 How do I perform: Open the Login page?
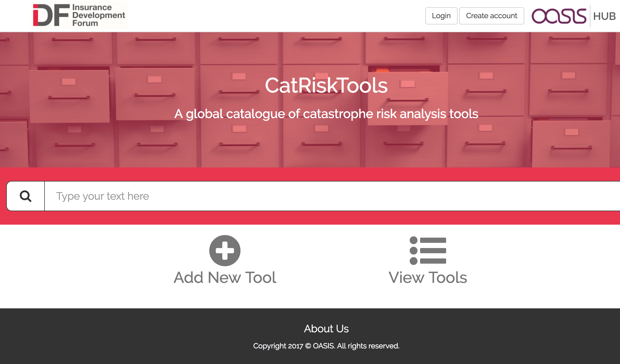click(x=441, y=16)
